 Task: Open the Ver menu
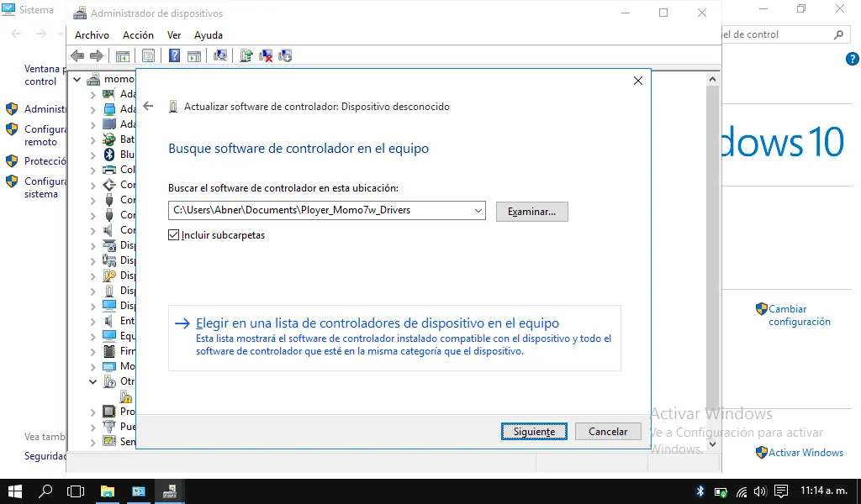tap(174, 35)
